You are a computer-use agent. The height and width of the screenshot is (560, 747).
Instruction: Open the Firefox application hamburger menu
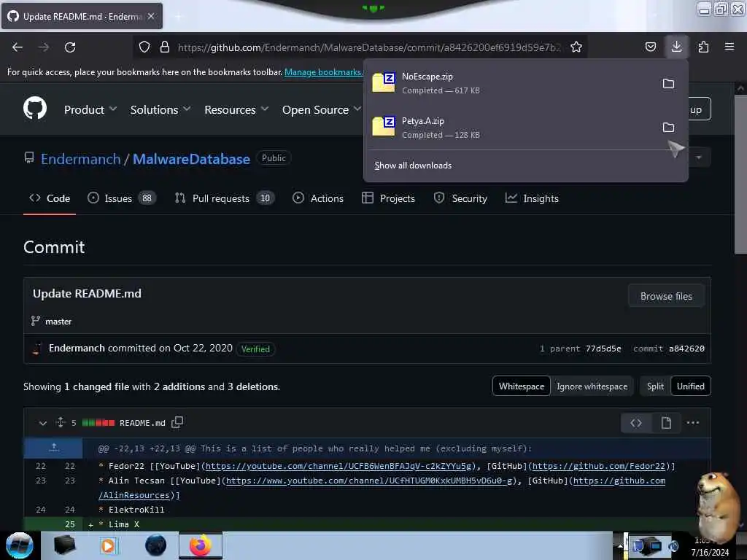point(729,47)
